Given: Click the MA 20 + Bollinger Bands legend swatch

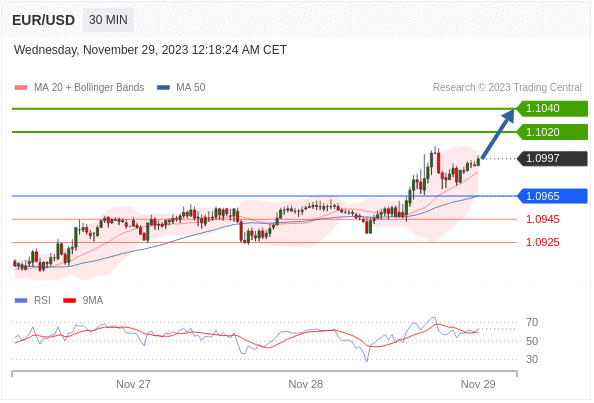Looking at the screenshot, I should (x=21, y=87).
